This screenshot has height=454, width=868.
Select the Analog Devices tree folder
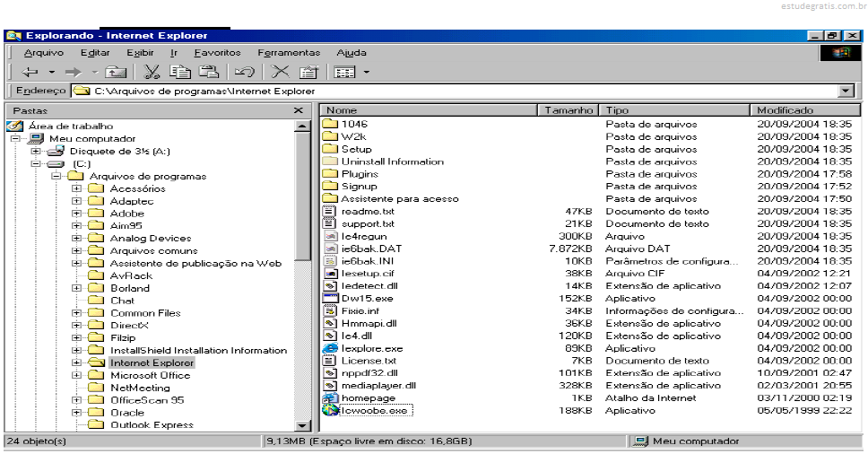pyautogui.click(x=151, y=238)
